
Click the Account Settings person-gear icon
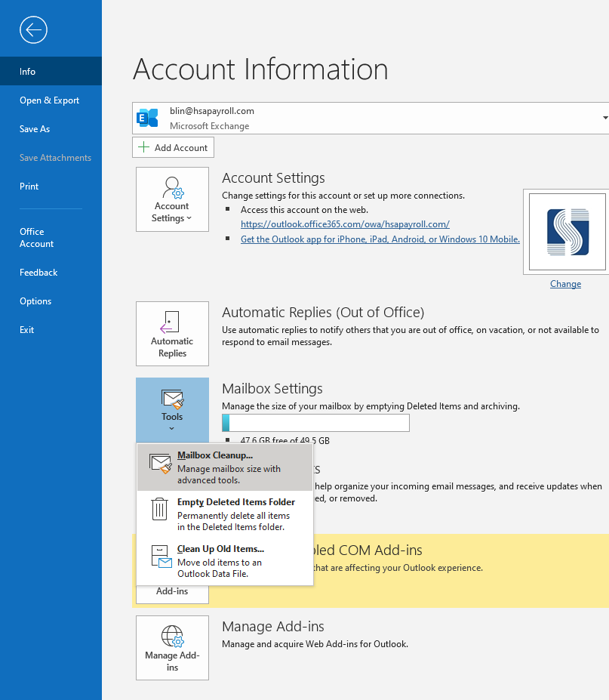pyautogui.click(x=173, y=187)
